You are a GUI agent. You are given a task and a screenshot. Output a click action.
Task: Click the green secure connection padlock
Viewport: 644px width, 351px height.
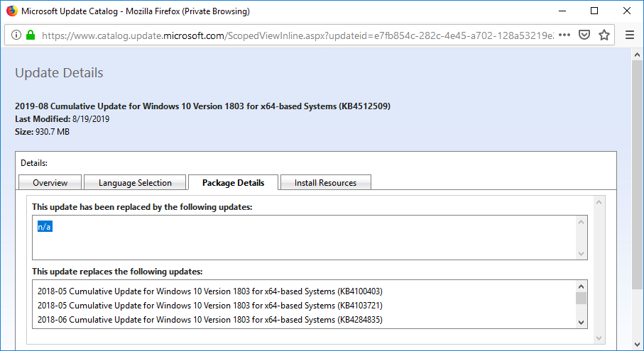coord(31,35)
